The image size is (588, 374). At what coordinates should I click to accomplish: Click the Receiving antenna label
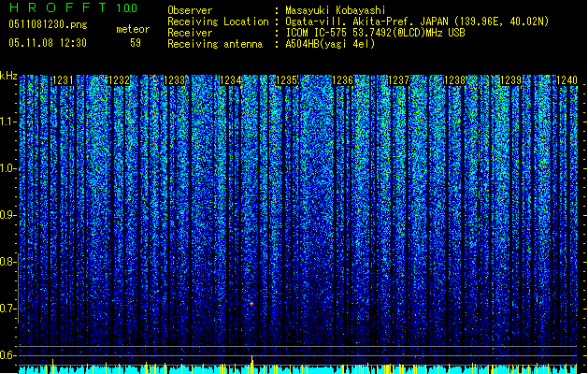click(215, 44)
